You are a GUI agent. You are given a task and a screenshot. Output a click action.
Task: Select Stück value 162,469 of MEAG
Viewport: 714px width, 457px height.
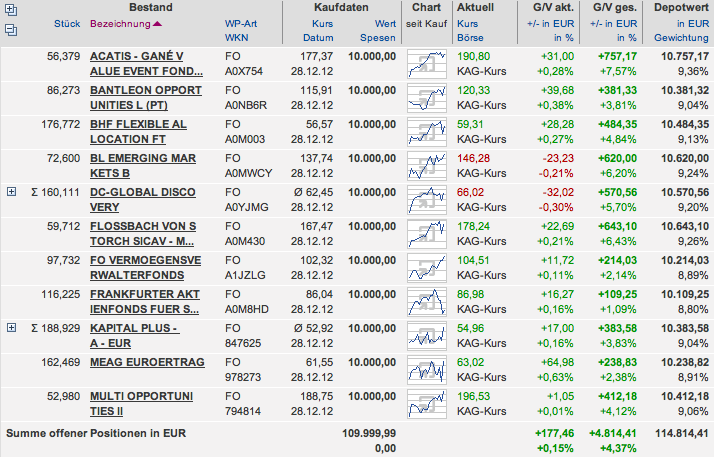61,362
